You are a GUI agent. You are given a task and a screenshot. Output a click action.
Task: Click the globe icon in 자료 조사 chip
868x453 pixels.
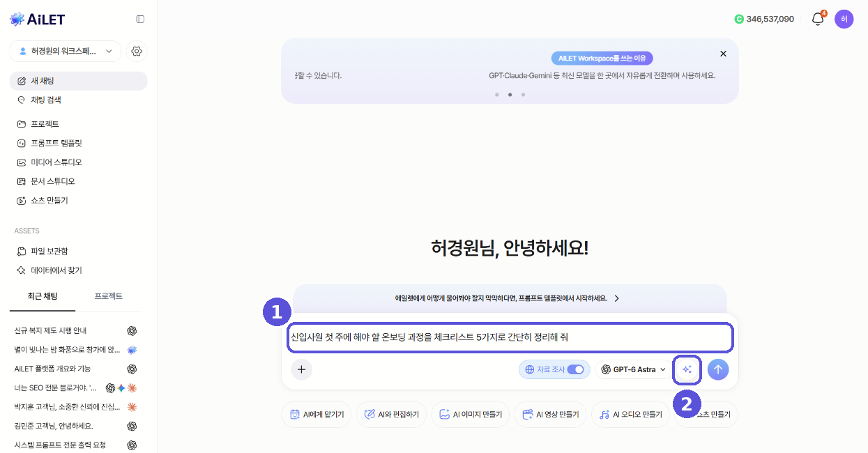529,369
